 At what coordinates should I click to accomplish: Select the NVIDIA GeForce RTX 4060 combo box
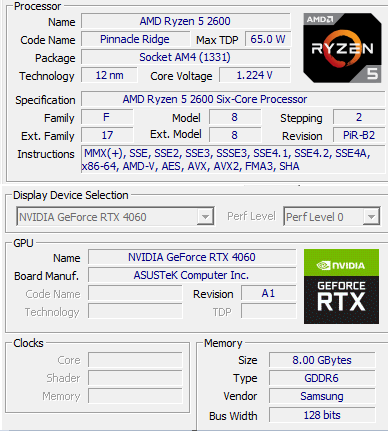115,217
